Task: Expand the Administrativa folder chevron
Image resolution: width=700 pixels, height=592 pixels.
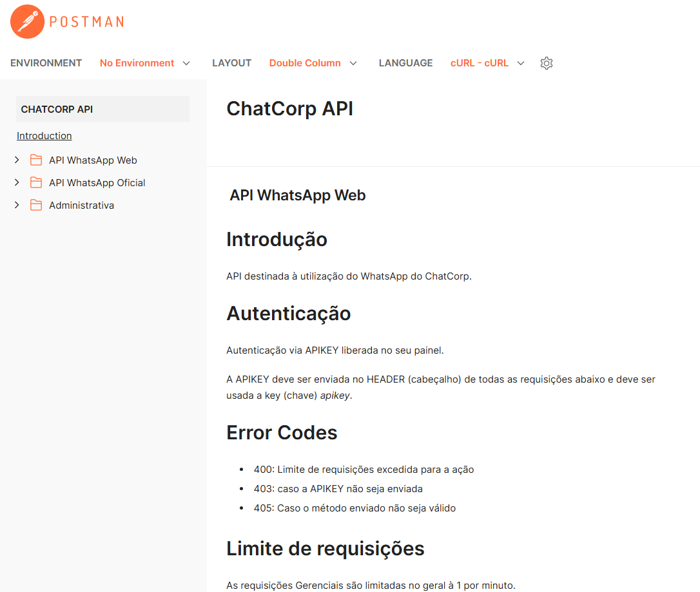Action: [x=17, y=205]
